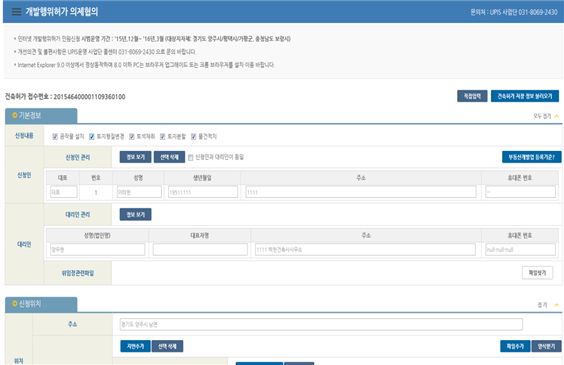Focus the 신청위치 주소 input field
Screen dimensions: 564x365
(321, 324)
